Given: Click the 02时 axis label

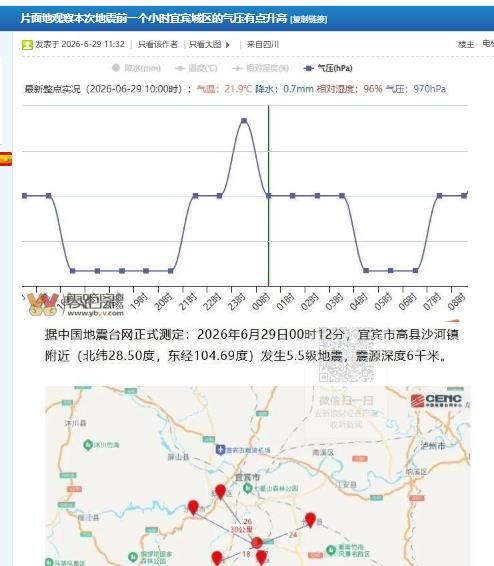Looking at the screenshot, I should [310, 302].
